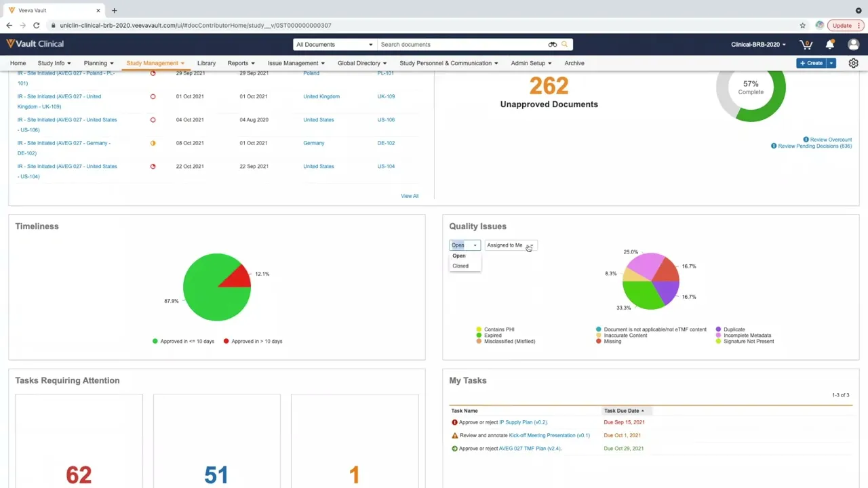Expand the Open status dropdown in Quality Issues
The image size is (868, 488).
[x=465, y=245]
